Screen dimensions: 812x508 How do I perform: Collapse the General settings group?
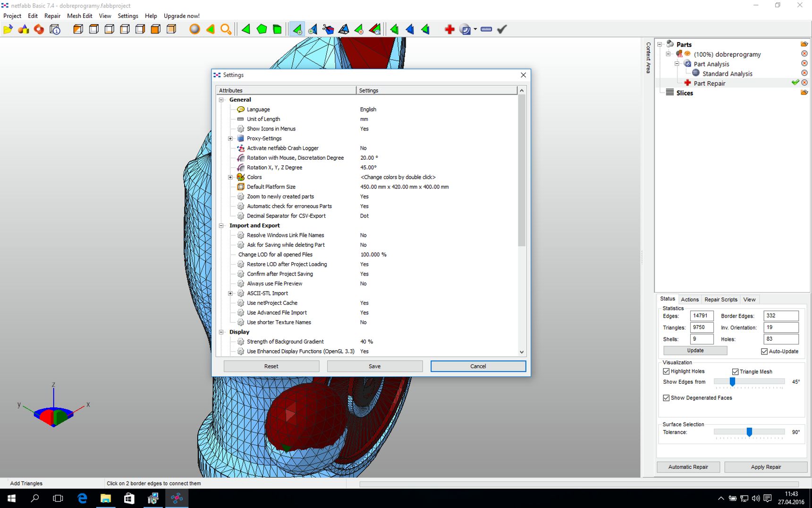221,100
